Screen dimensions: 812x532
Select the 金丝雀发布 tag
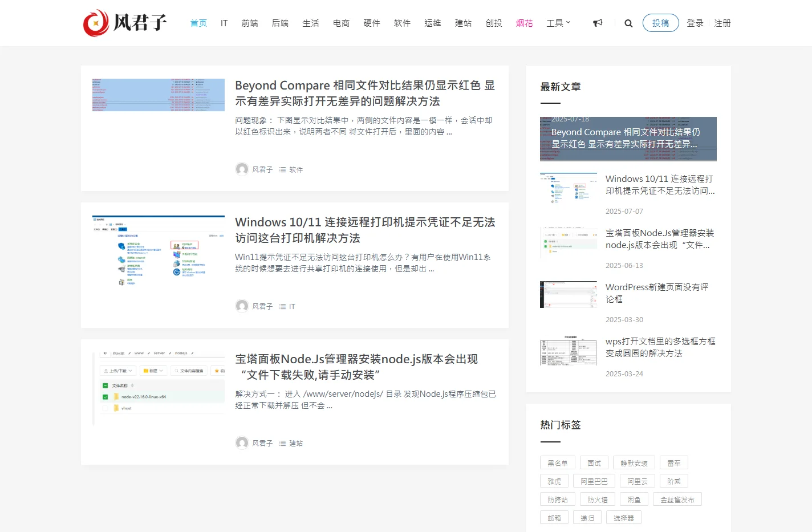point(677,499)
